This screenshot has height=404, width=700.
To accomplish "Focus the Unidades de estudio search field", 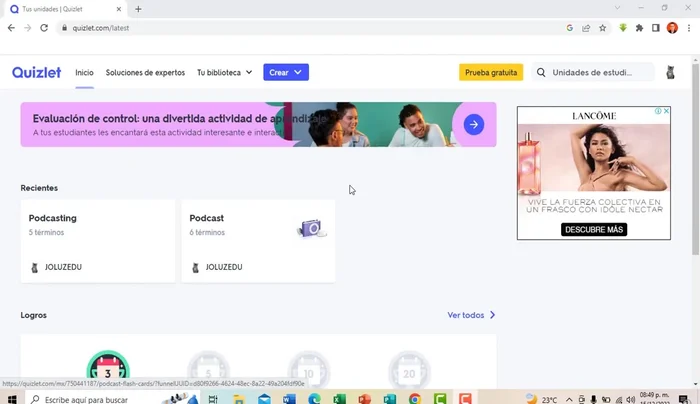I will (592, 72).
